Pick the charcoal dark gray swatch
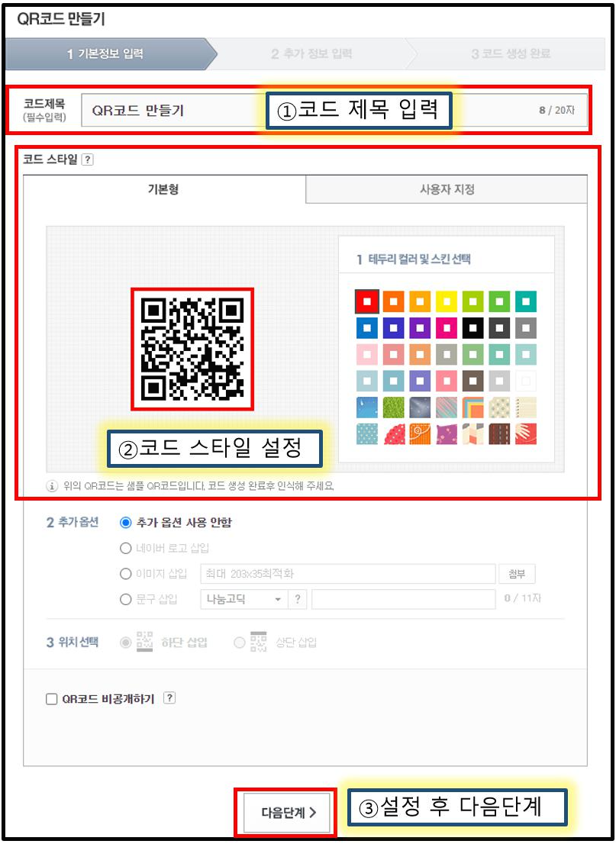This screenshot has height=844, width=616. tap(499, 328)
